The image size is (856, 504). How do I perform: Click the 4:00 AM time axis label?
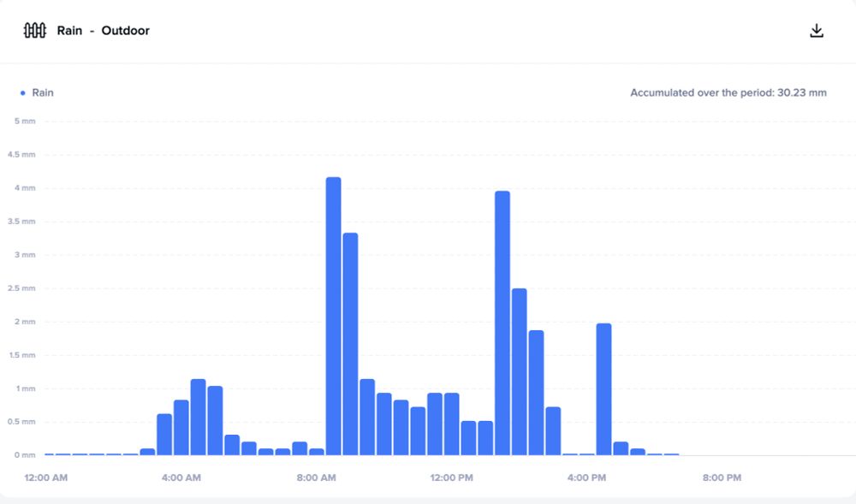click(x=181, y=477)
